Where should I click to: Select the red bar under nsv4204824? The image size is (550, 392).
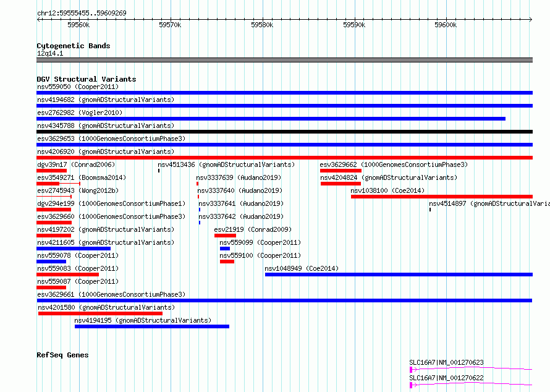[341, 184]
